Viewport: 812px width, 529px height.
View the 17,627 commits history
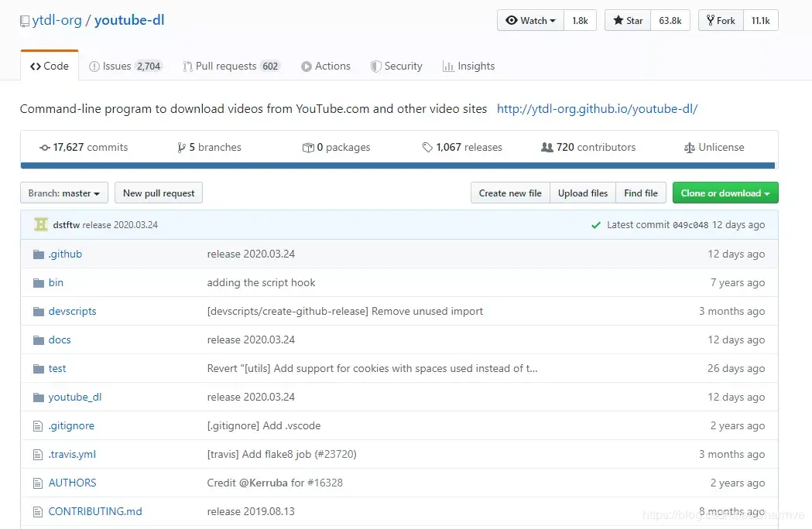(x=84, y=147)
